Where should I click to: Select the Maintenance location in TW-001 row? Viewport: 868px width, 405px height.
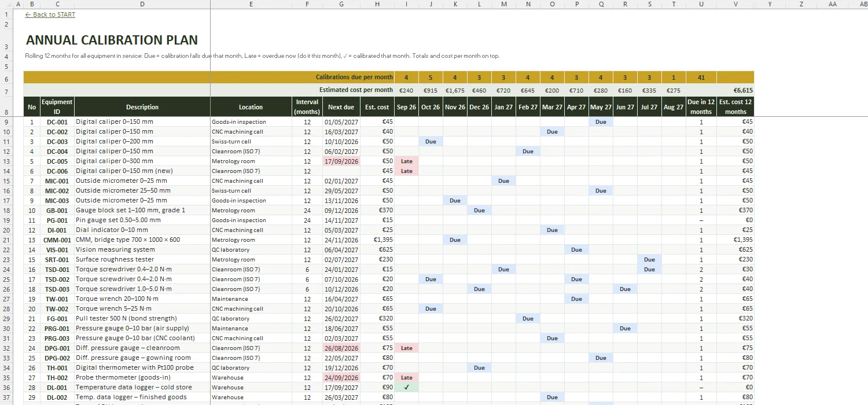click(251, 299)
